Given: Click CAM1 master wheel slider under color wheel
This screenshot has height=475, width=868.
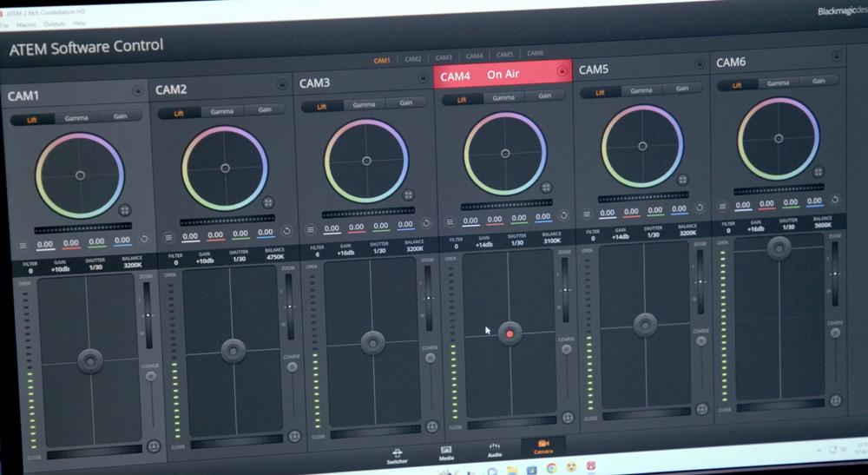Looking at the screenshot, I should point(83,228).
